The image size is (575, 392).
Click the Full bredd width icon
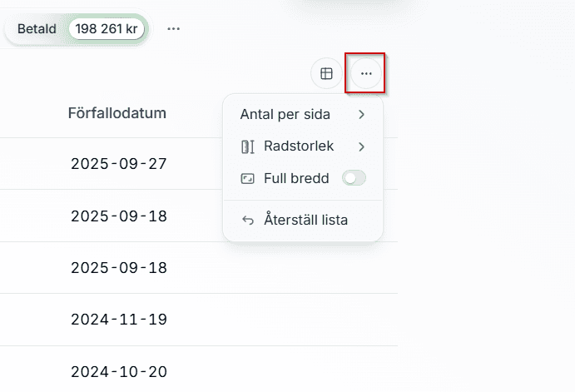[x=247, y=178]
